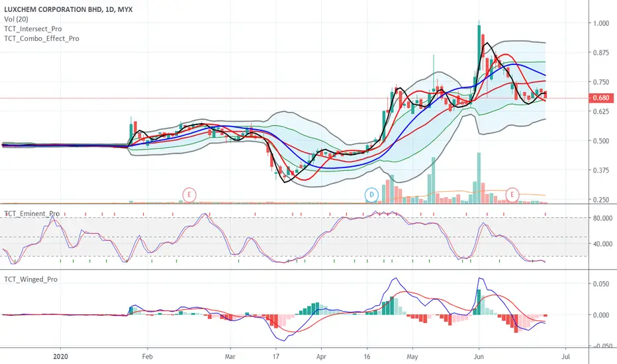Select the Vol (20) indicator label
The height and width of the screenshot is (364, 617).
16,19
